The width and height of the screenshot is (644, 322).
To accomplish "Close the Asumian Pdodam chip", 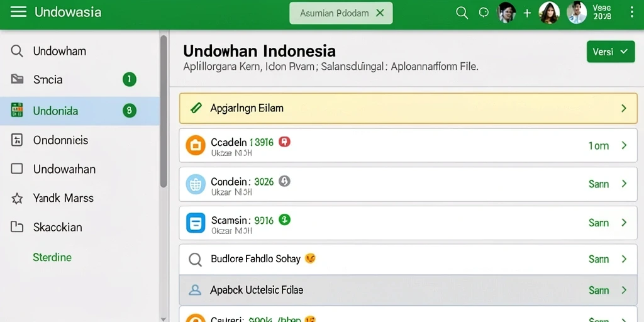I will tap(380, 13).
